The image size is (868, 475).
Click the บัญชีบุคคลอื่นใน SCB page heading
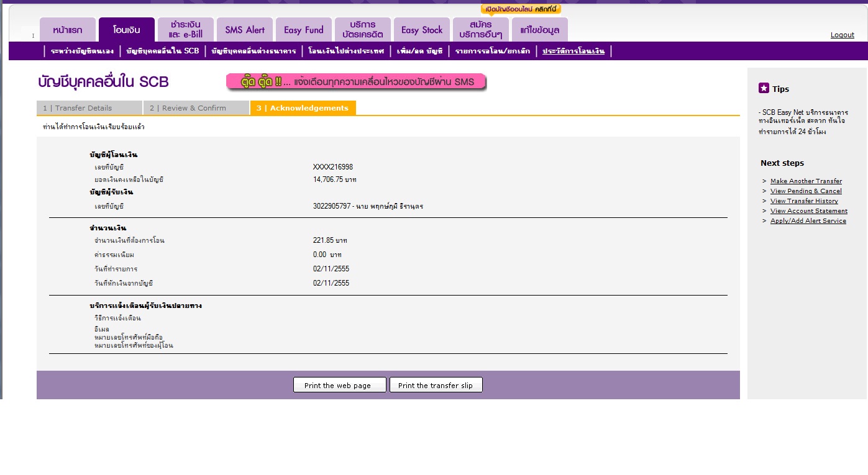pos(103,82)
